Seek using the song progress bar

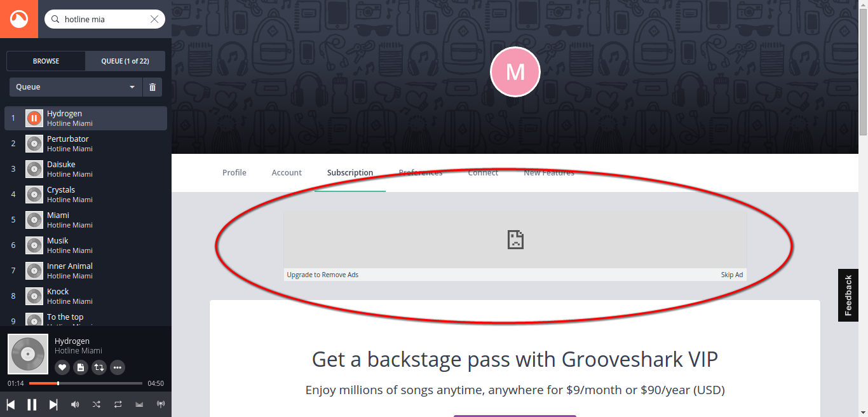tap(86, 383)
